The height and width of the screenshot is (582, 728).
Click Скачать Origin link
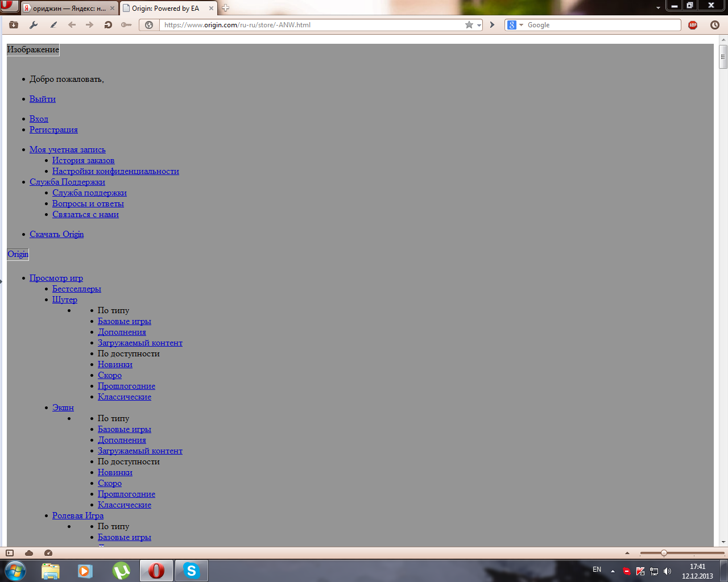[x=56, y=234]
